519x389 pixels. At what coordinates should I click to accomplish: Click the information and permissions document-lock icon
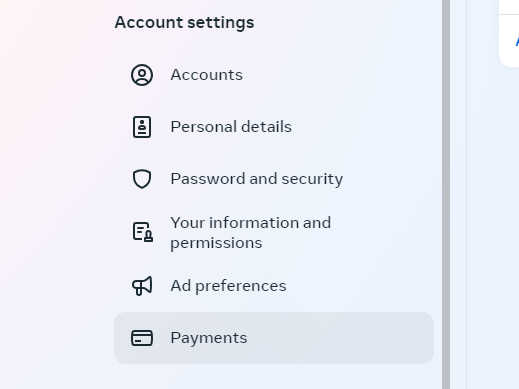(x=143, y=232)
